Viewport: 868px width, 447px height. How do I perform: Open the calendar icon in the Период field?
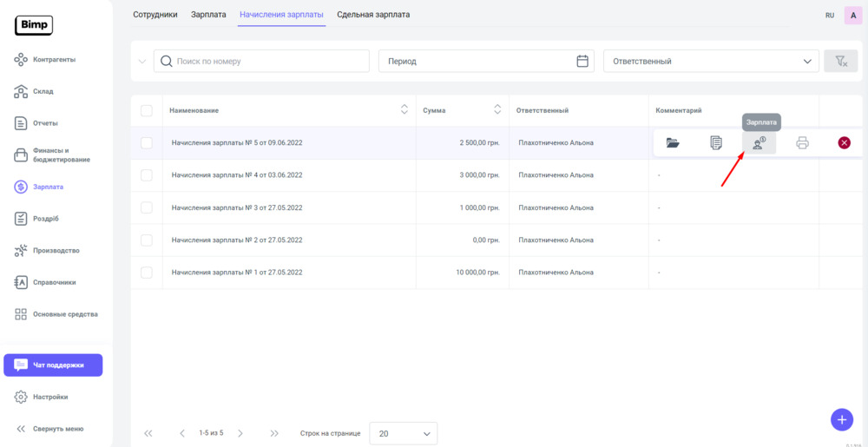click(x=582, y=62)
